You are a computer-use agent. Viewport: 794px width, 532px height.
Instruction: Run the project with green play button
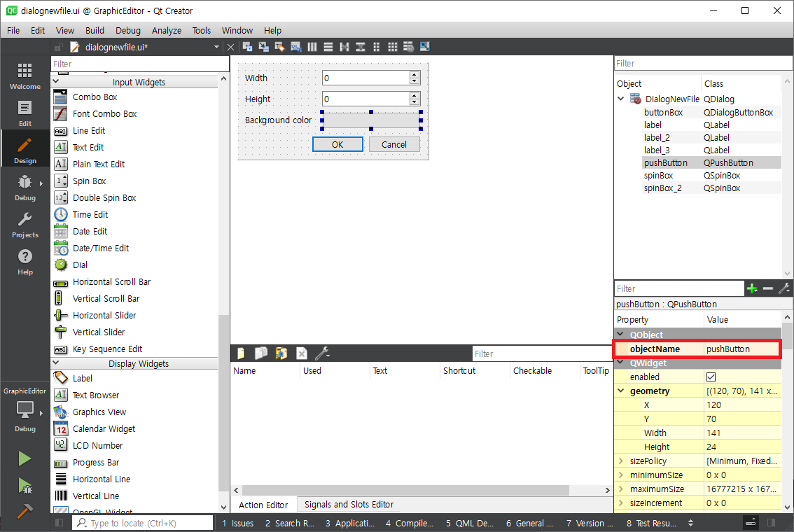click(25, 458)
